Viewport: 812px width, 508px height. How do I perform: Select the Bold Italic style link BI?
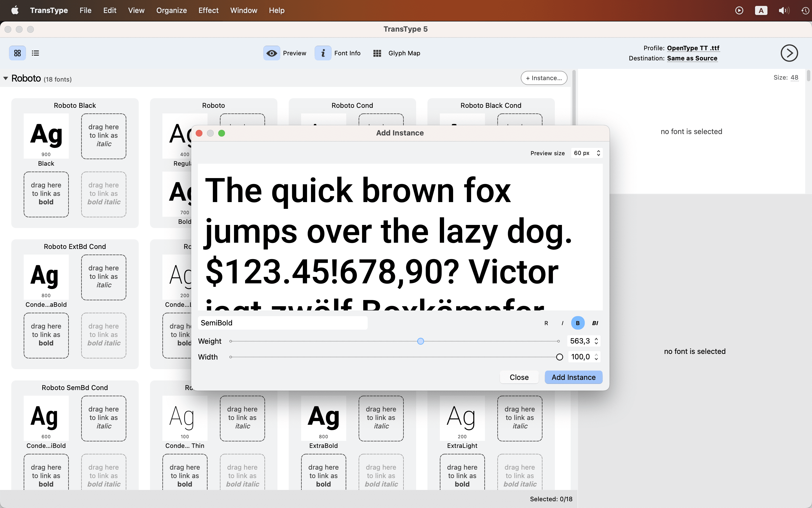tap(595, 323)
